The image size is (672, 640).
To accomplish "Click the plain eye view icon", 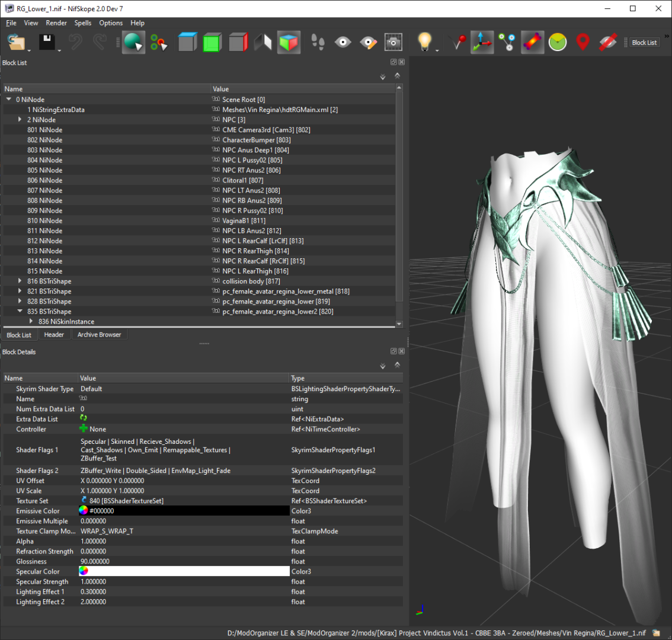I will point(343,42).
